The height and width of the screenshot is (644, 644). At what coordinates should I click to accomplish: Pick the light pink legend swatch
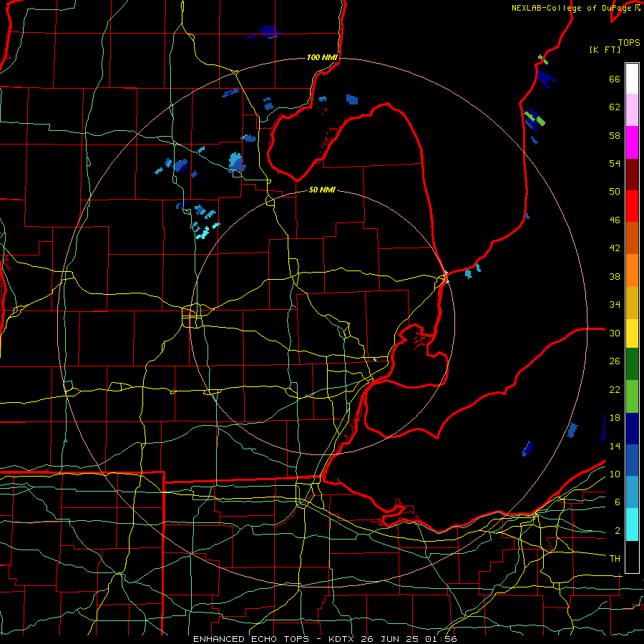coord(632,110)
